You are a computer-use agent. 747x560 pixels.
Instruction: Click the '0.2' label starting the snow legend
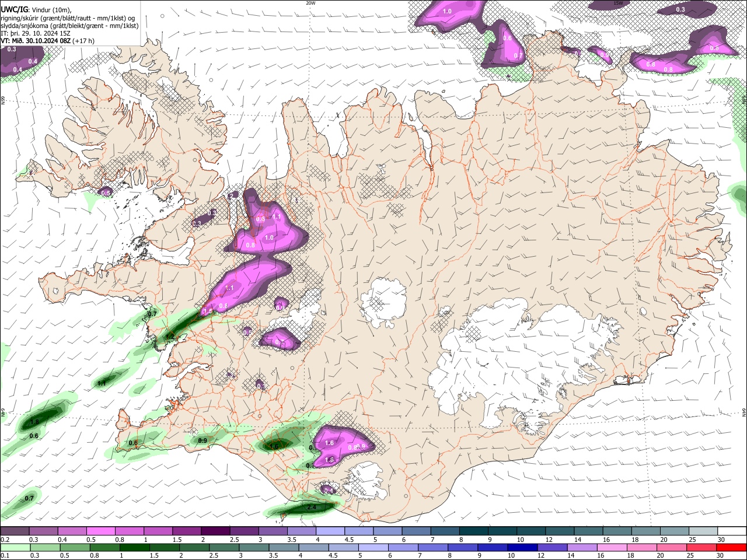(x=5, y=540)
